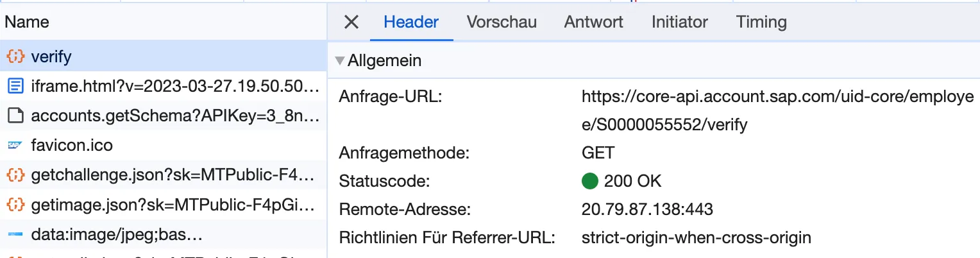The width and height of the screenshot is (980, 258).
Task: Select the favicon.ico request
Action: (x=72, y=146)
